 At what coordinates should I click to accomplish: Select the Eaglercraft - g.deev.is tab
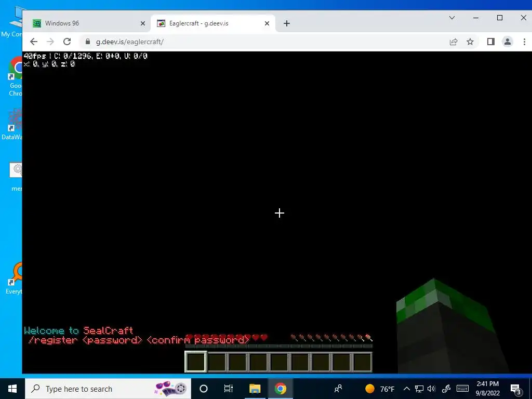213,23
